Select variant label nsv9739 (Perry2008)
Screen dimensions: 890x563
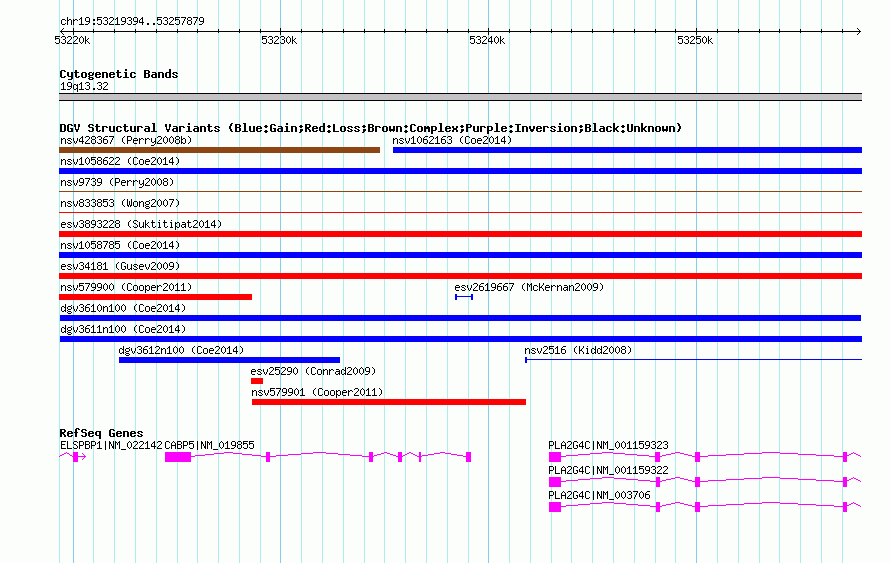tap(117, 182)
